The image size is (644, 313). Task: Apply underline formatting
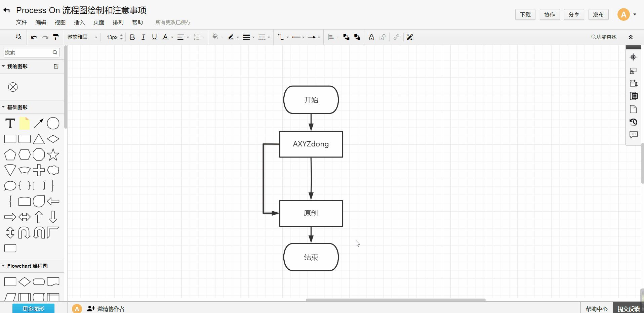click(154, 37)
